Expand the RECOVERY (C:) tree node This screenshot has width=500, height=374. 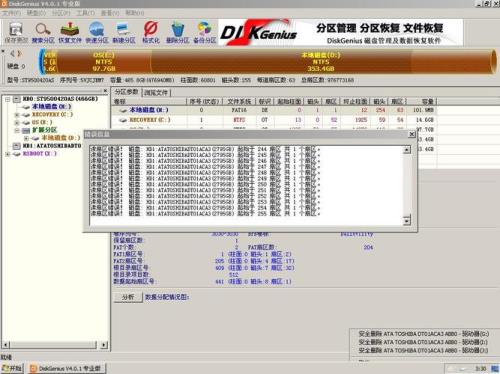[x=17, y=115]
